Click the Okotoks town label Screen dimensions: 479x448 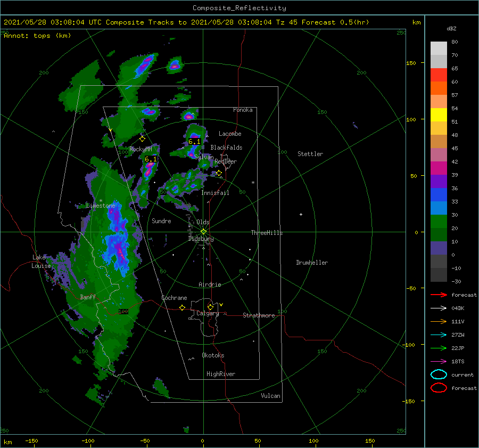pyautogui.click(x=213, y=355)
